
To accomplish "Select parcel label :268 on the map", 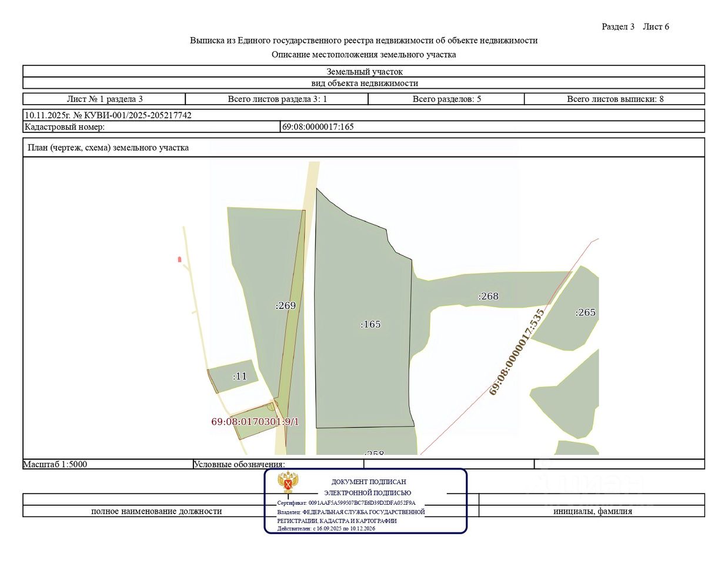I will point(488,296).
